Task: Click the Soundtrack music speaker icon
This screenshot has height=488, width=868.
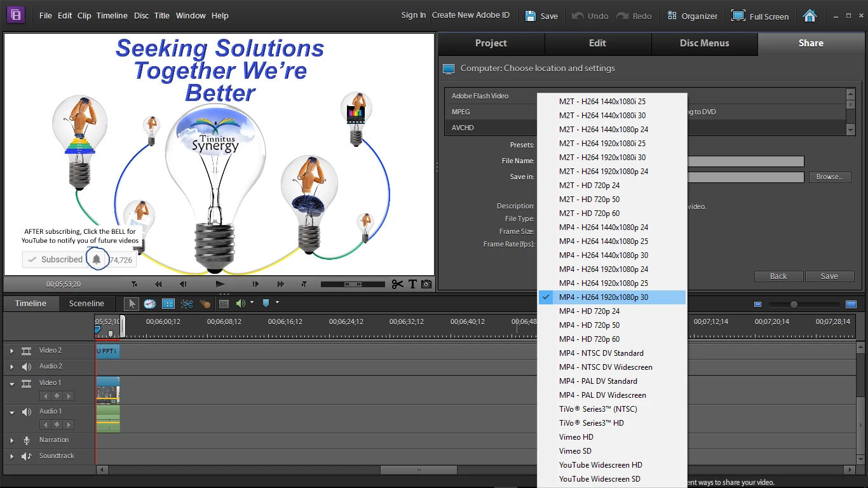Action: pos(27,456)
